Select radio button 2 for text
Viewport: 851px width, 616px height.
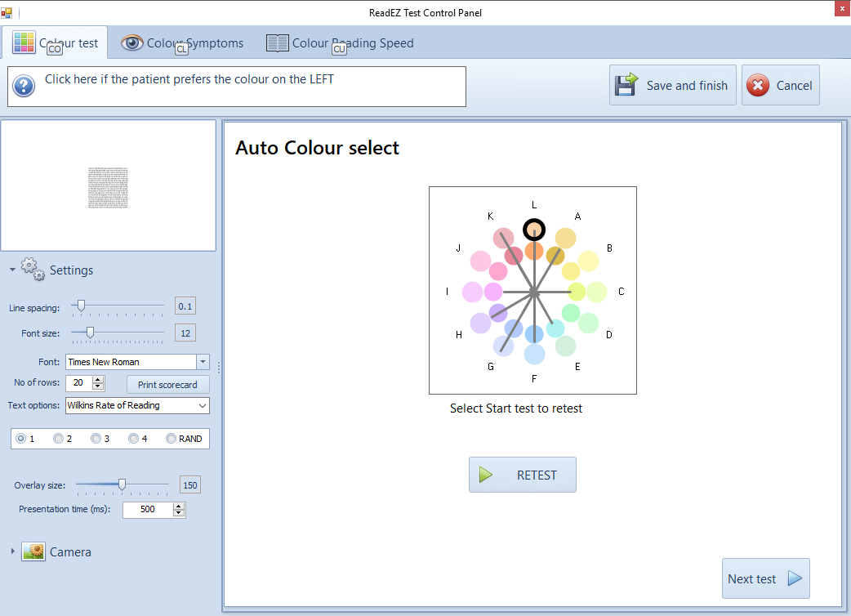tap(59, 439)
